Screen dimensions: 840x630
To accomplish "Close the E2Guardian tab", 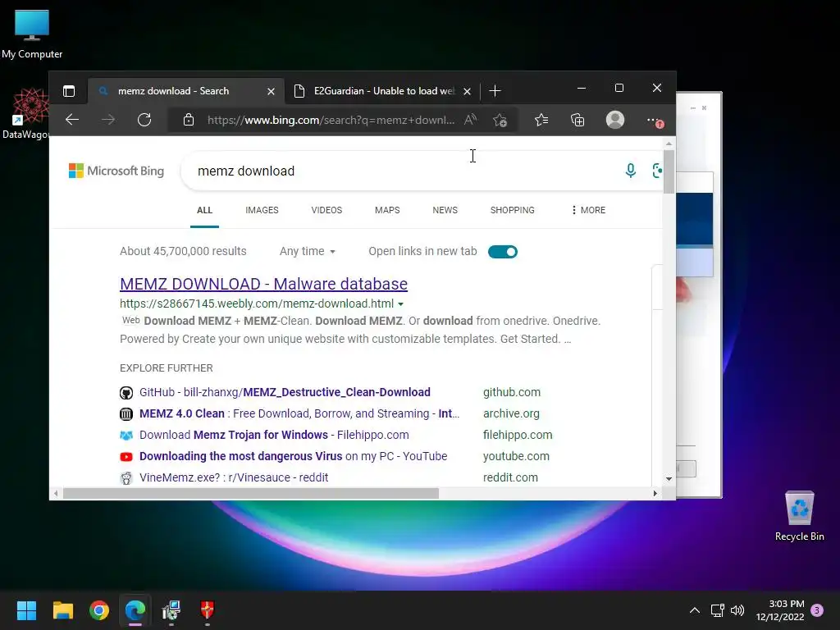I will click(x=467, y=92).
